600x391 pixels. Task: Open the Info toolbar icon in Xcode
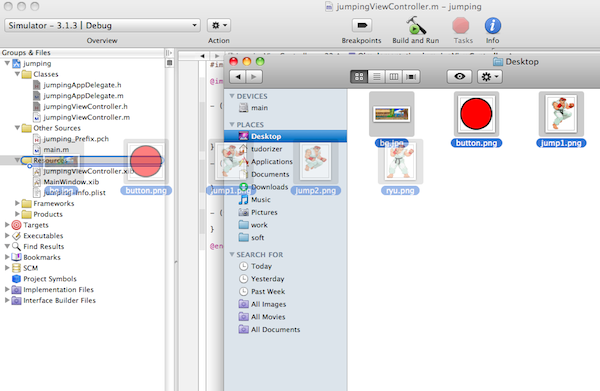(492, 26)
